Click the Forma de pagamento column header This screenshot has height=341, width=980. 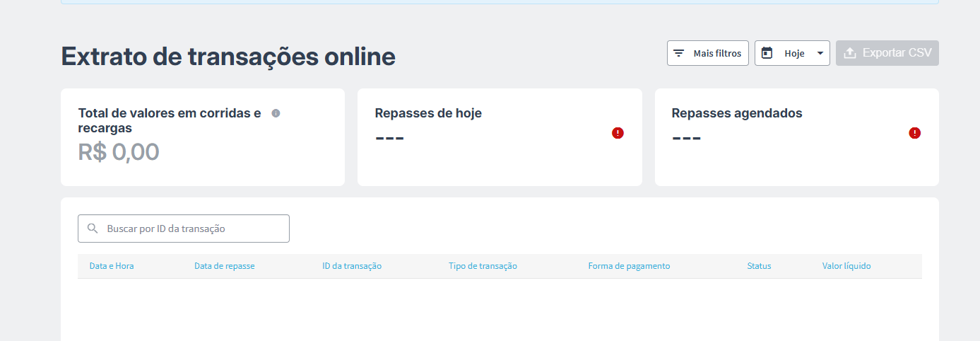click(x=629, y=266)
